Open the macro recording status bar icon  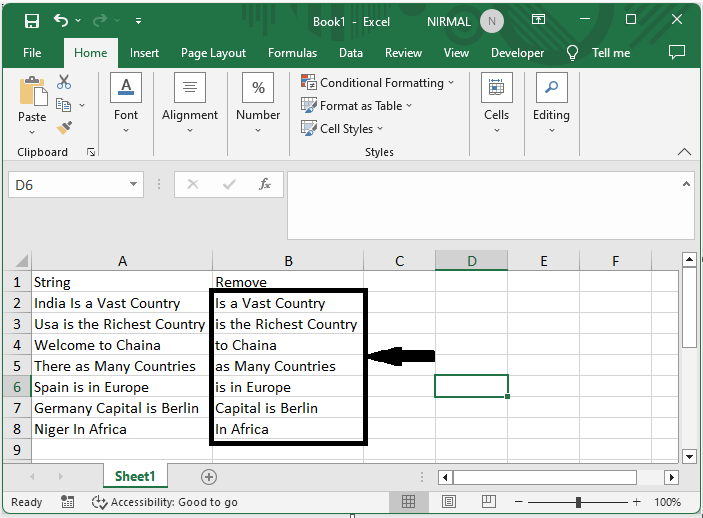(68, 502)
